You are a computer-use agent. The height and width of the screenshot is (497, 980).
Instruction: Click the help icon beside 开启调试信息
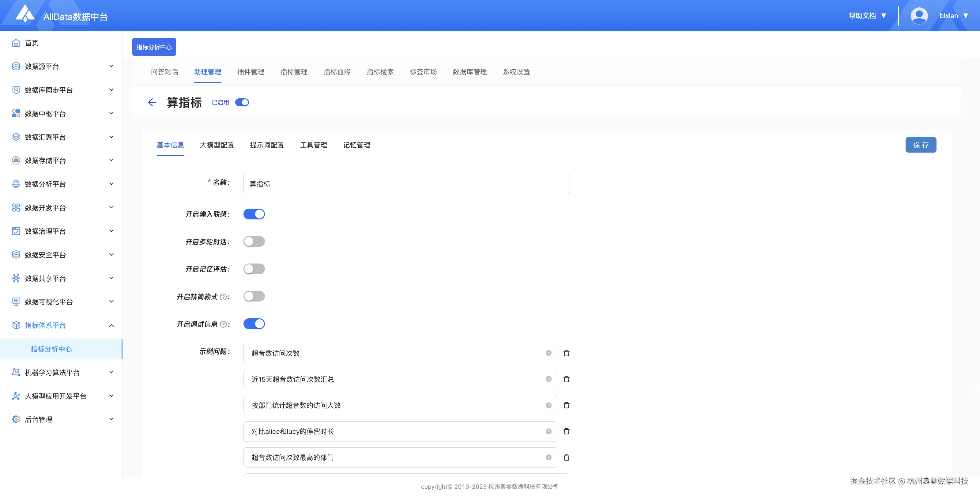tap(223, 324)
